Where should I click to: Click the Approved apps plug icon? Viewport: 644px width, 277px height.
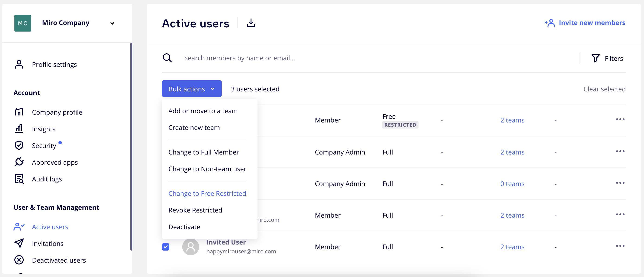19,162
